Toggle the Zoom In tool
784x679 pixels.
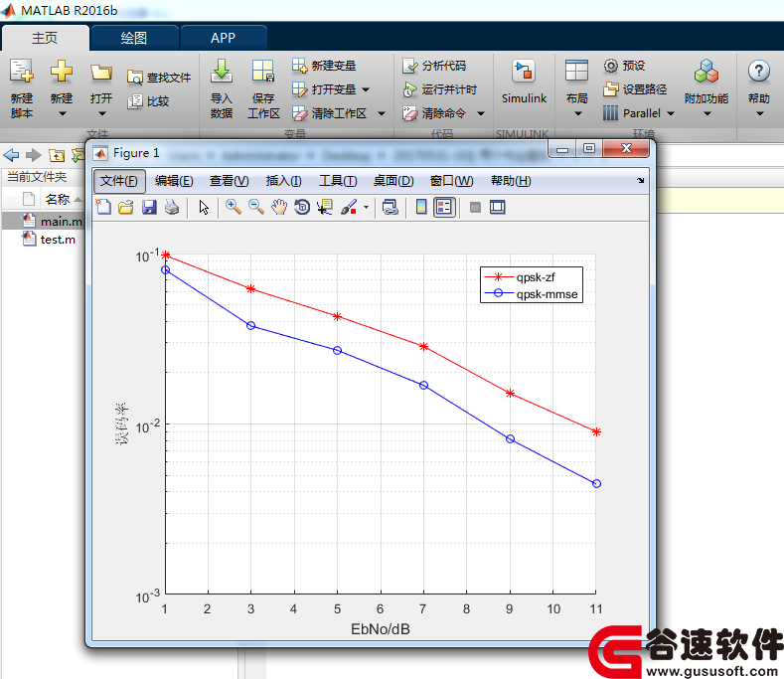click(233, 207)
